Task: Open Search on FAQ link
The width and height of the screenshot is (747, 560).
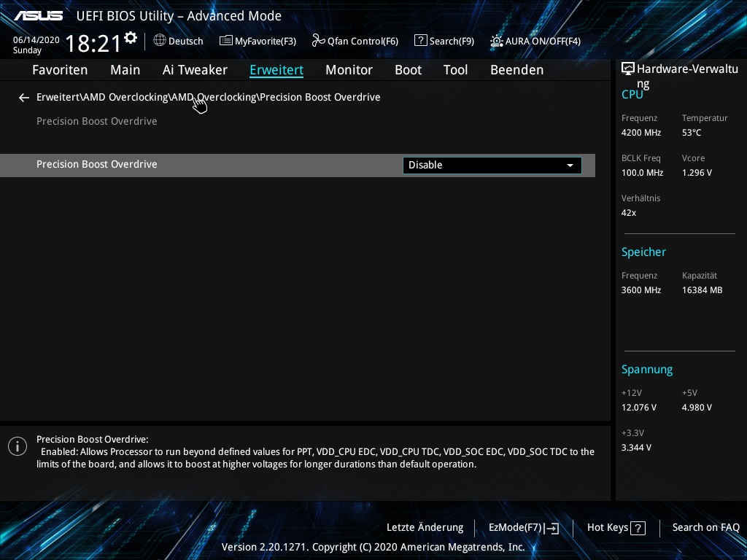Action: click(706, 528)
